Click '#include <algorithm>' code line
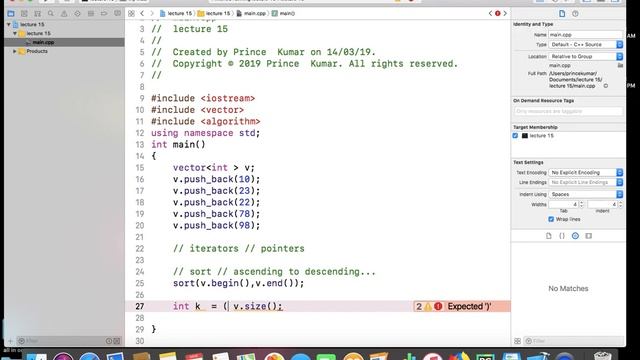The width and height of the screenshot is (640, 360). [206, 122]
